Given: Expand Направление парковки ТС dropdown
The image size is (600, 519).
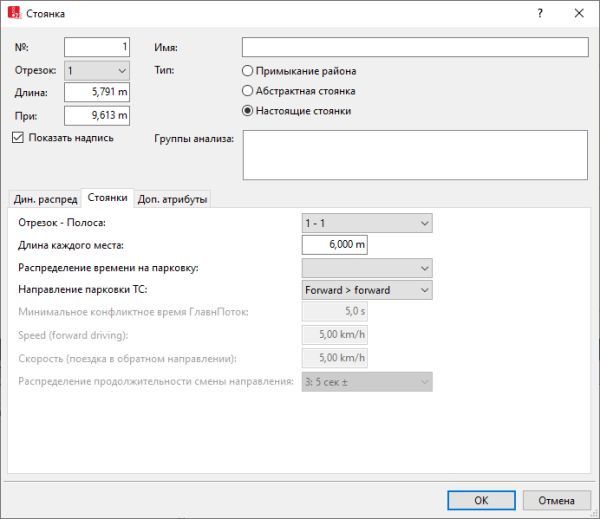Looking at the screenshot, I should pyautogui.click(x=366, y=290).
